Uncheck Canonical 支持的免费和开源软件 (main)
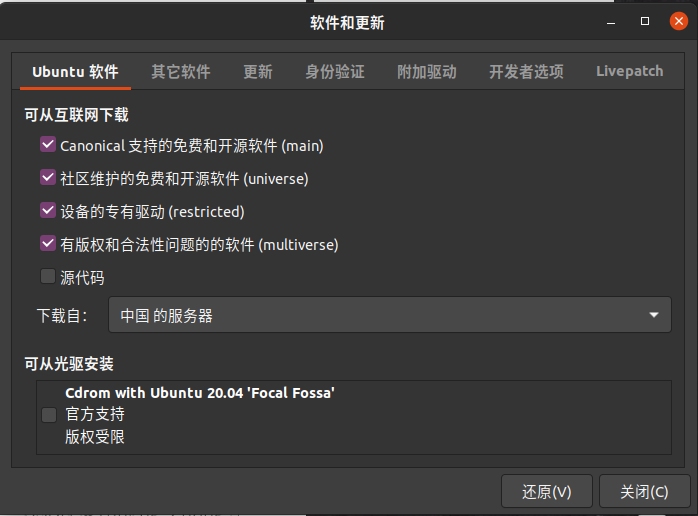This screenshot has width=698, height=516. (48, 145)
